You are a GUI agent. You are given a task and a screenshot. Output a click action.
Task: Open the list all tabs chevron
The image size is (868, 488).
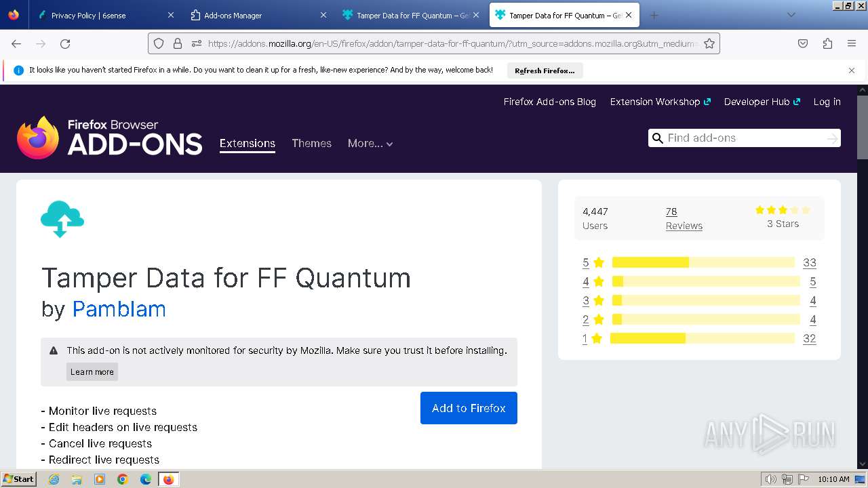(x=791, y=15)
